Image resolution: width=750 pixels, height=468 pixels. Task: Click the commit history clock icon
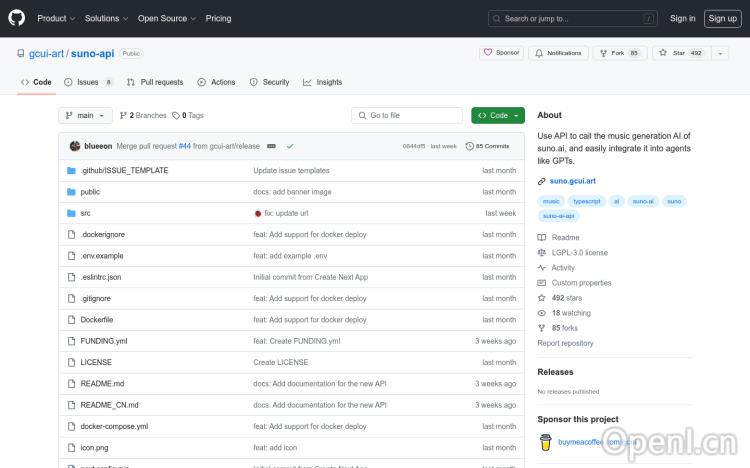[x=470, y=146]
